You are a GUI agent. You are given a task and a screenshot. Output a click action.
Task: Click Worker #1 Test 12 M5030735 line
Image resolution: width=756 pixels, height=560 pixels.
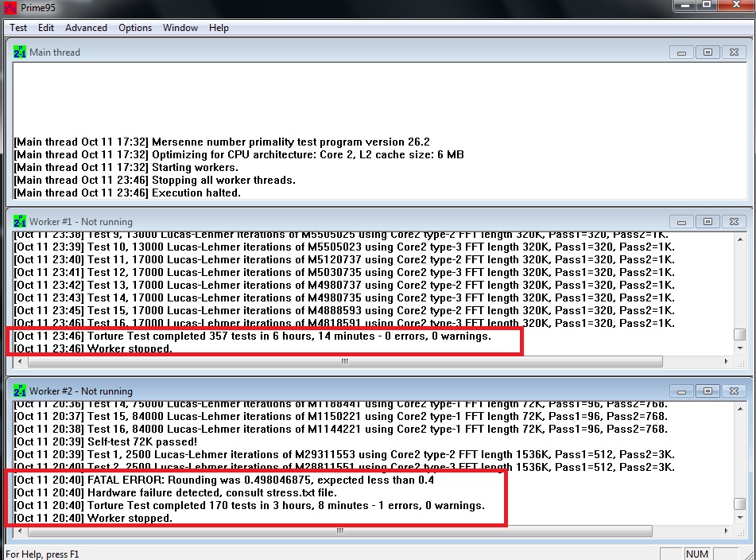343,272
